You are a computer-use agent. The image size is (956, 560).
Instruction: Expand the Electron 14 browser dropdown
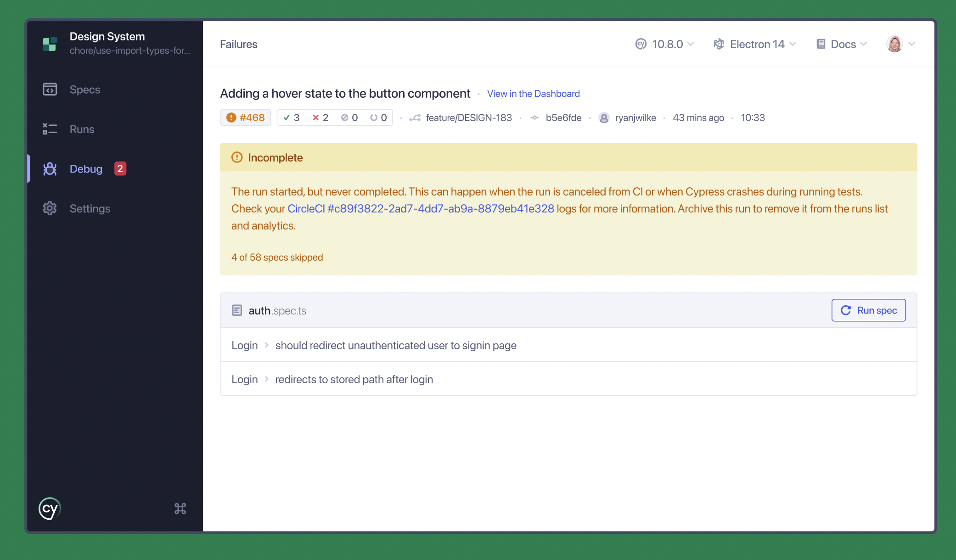[x=754, y=44]
